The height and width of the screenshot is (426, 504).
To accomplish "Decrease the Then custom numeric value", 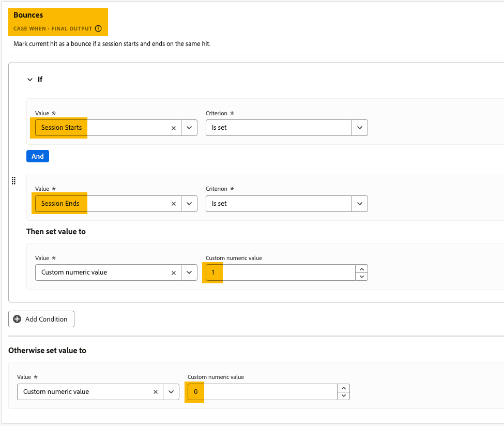I will [x=362, y=276].
